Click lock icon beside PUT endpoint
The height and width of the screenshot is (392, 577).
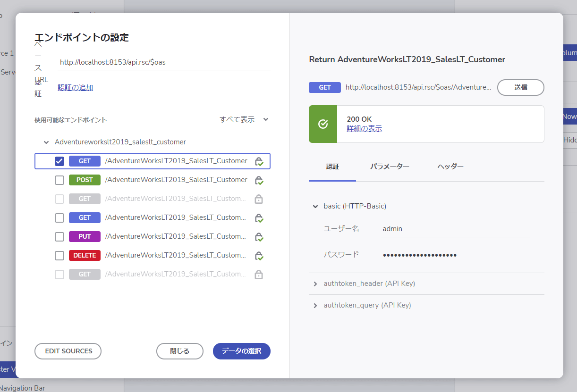(259, 237)
